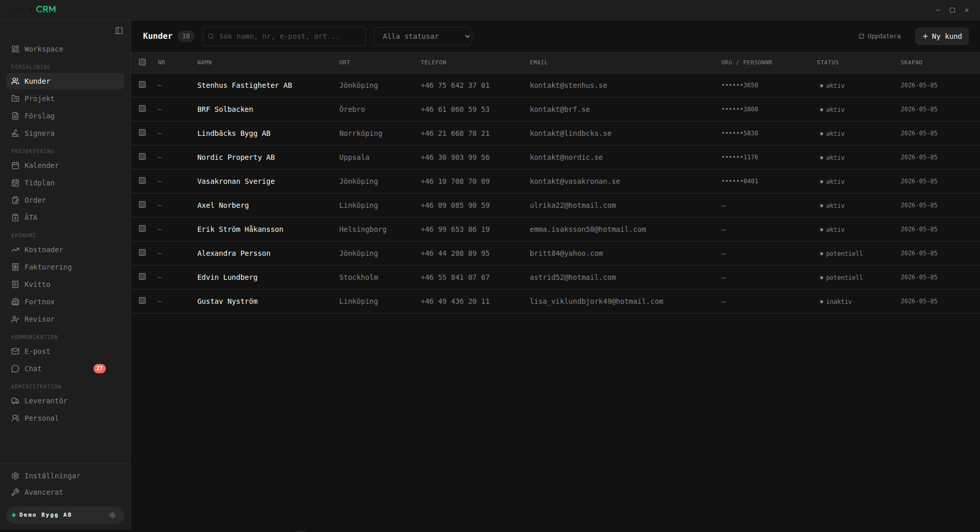This screenshot has height=532, width=980.
Task: Open Workspace grid icon in sidebar
Action: click(15, 49)
